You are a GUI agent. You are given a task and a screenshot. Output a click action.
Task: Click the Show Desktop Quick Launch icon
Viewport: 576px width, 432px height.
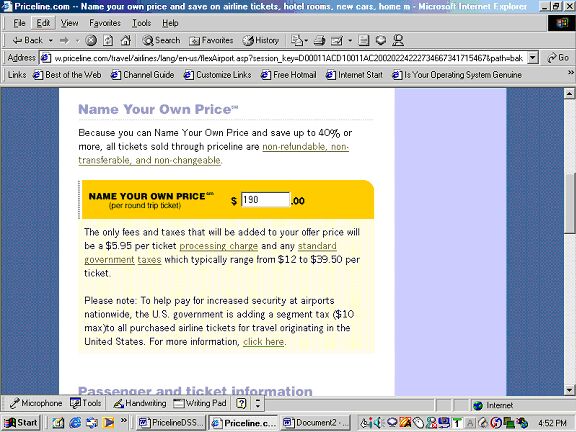pyautogui.click(x=58, y=423)
